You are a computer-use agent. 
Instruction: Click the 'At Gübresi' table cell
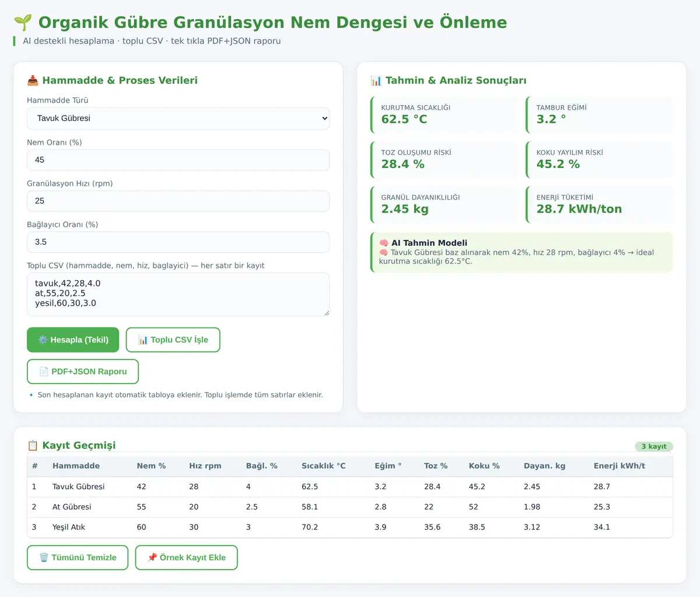coord(72,507)
